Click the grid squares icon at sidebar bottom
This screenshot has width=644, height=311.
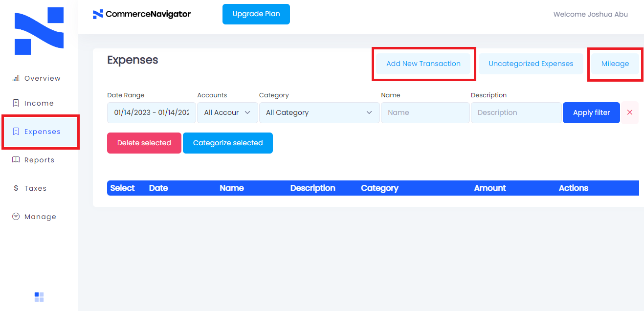[39, 297]
